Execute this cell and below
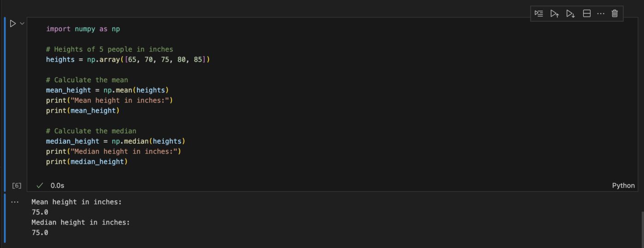Viewport: 644px width, 248px height. click(570, 14)
